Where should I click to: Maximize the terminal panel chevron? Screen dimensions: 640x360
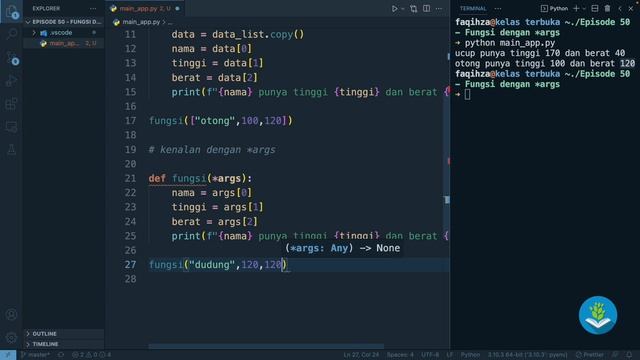(x=620, y=9)
